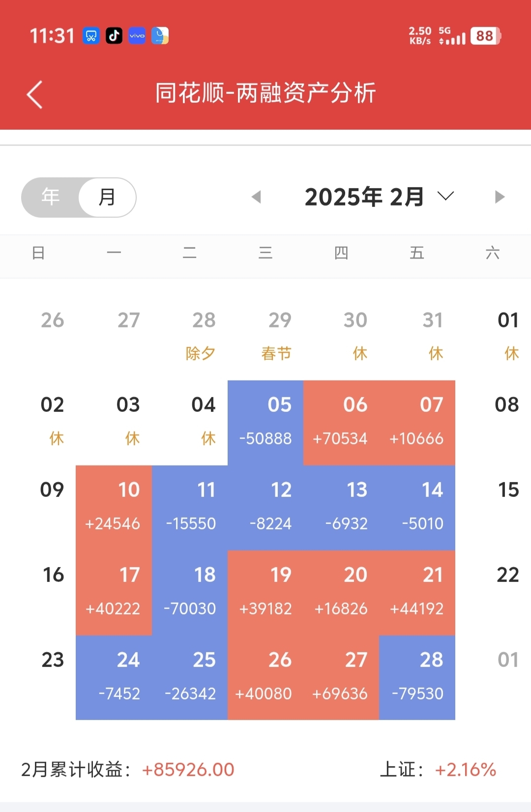Tap February 28 cell showing -79530
The image size is (531, 812).
[417, 678]
